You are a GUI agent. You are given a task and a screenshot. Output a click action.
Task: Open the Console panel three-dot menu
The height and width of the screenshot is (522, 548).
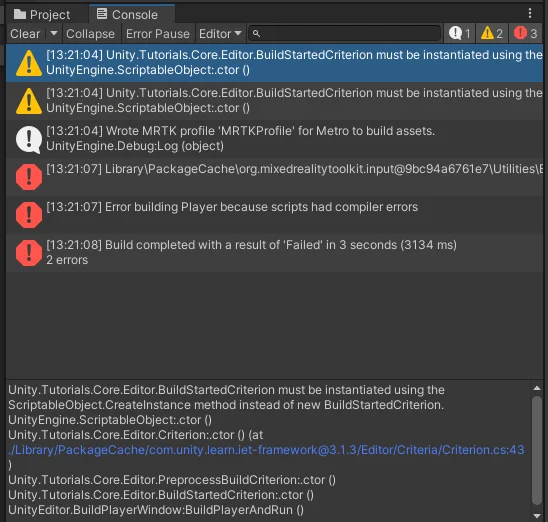[530, 13]
